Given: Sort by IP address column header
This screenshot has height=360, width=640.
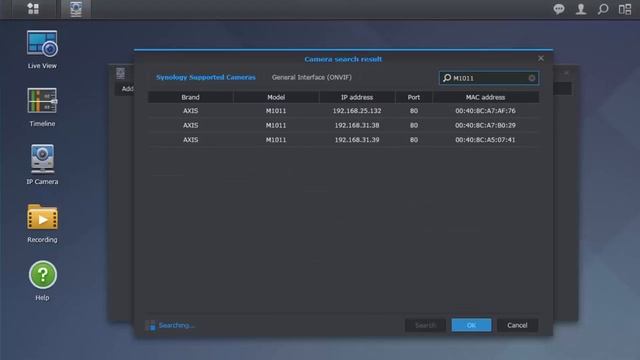Looking at the screenshot, I should click(357, 97).
